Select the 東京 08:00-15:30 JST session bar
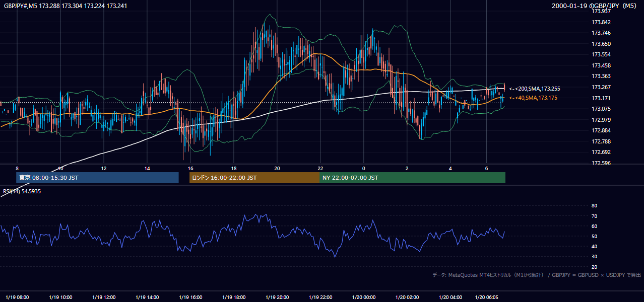The height and width of the screenshot is (302, 644). click(x=97, y=178)
